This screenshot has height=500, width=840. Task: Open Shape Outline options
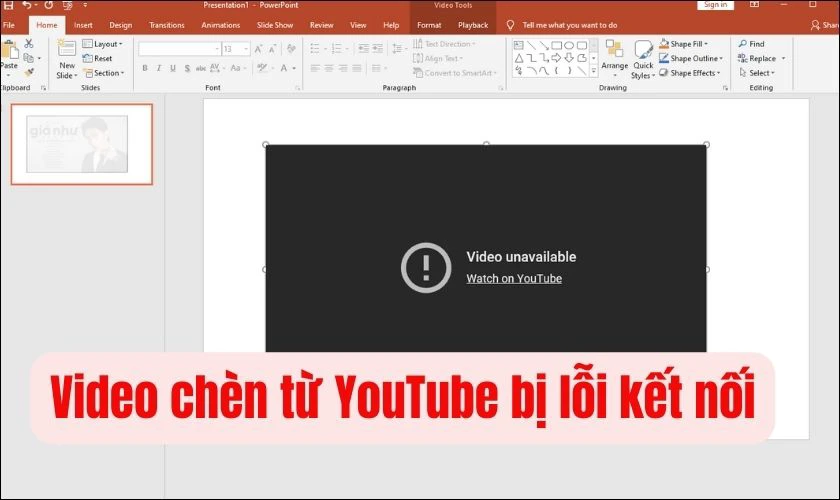[691, 58]
